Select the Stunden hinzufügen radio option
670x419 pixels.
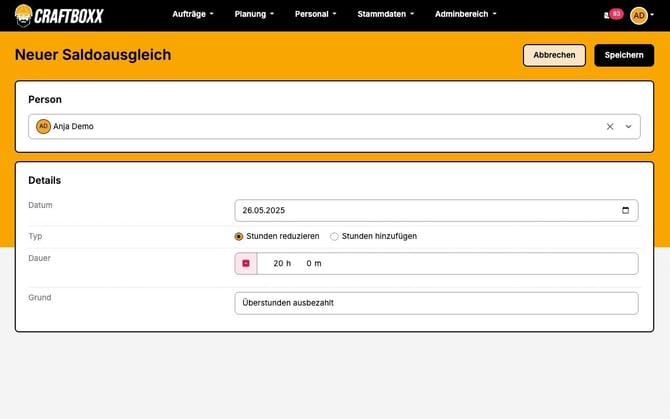tap(335, 237)
